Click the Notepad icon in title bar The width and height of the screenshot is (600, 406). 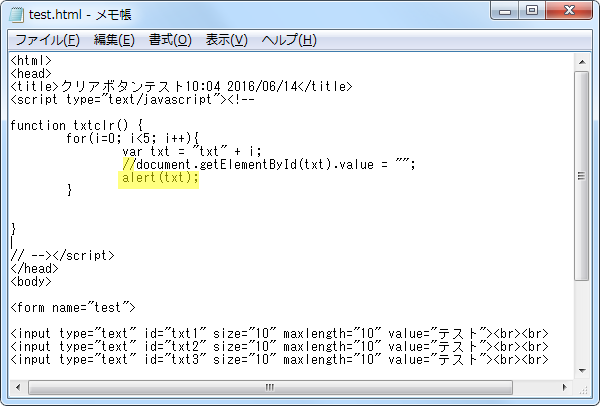tap(16, 15)
